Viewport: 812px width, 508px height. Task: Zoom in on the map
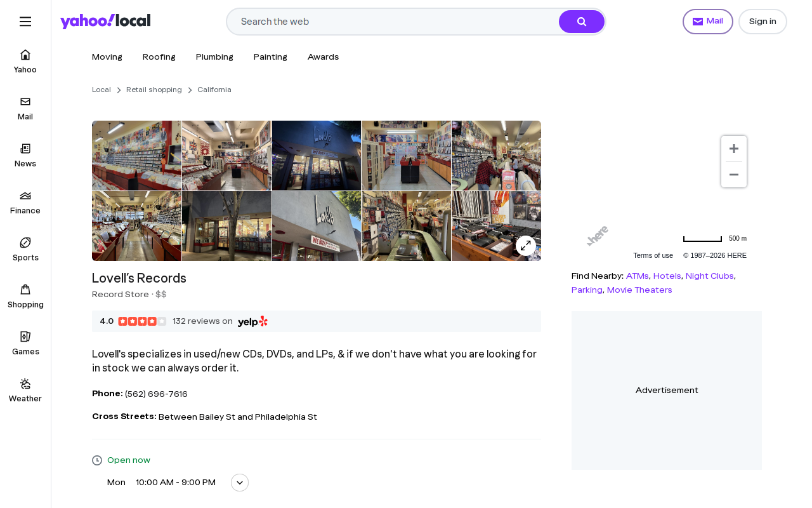(734, 149)
